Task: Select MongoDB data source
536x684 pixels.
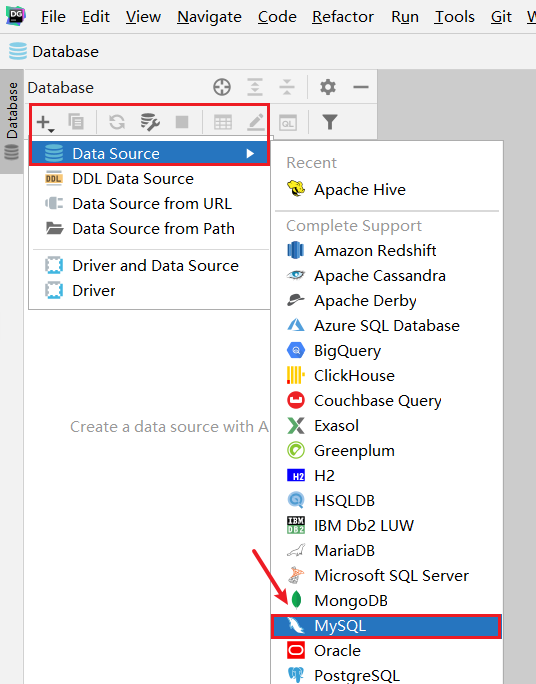Action: 387,601
